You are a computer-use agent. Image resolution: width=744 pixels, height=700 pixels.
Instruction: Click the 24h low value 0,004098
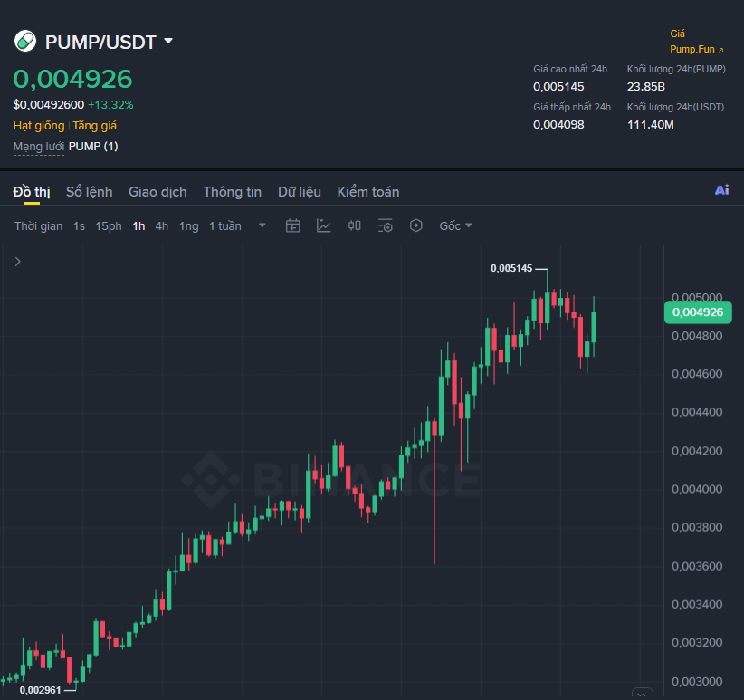pyautogui.click(x=558, y=125)
